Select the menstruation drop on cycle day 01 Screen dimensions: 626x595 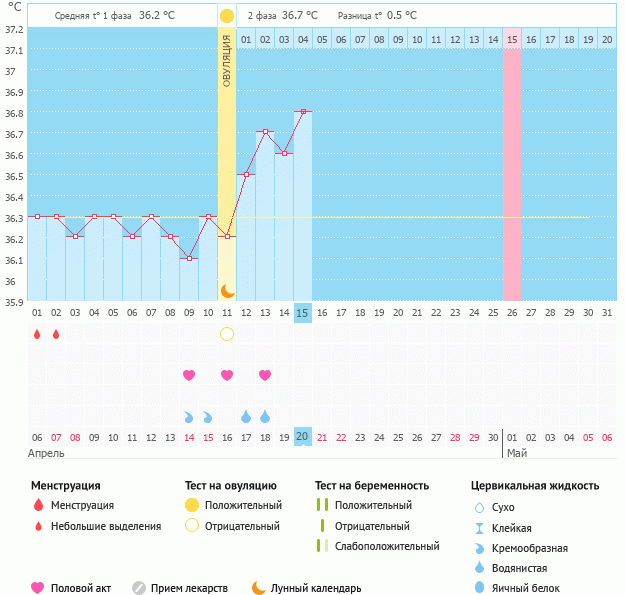coord(37,334)
